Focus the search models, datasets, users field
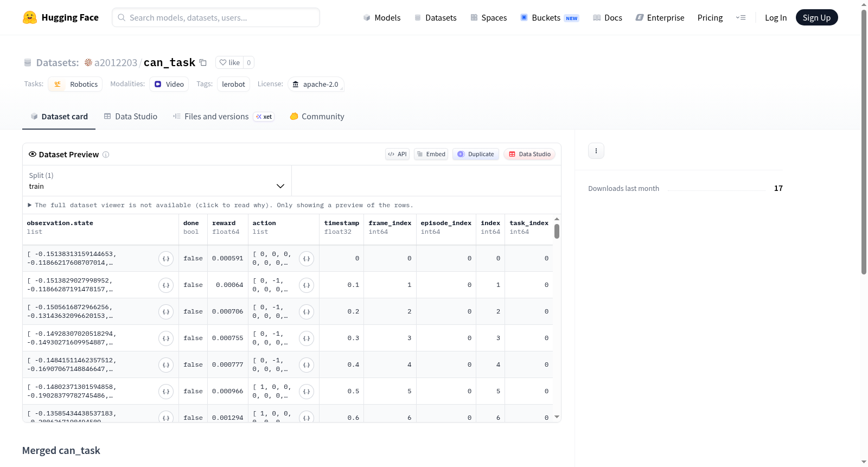 (x=216, y=17)
